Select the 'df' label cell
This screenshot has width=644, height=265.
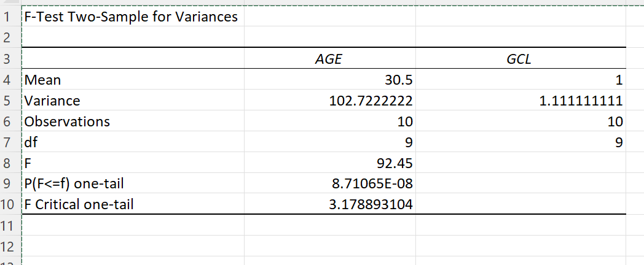(133, 142)
